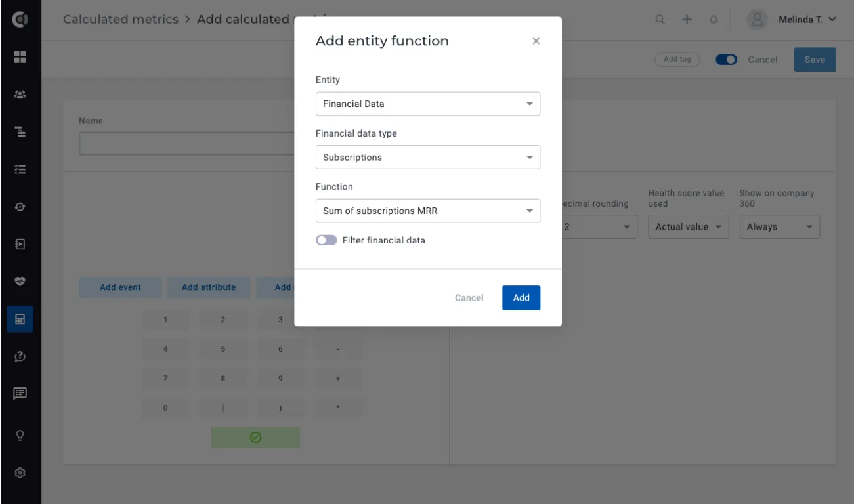
Task: Open the people/customers sidebar icon
Action: coord(20,94)
